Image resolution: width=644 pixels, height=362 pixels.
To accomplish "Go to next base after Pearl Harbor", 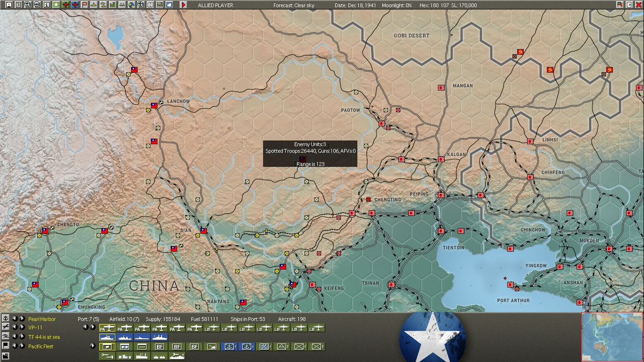I will 22,319.
